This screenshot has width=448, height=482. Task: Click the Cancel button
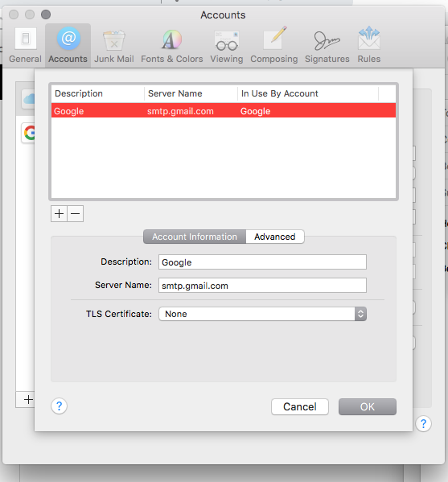pos(300,406)
